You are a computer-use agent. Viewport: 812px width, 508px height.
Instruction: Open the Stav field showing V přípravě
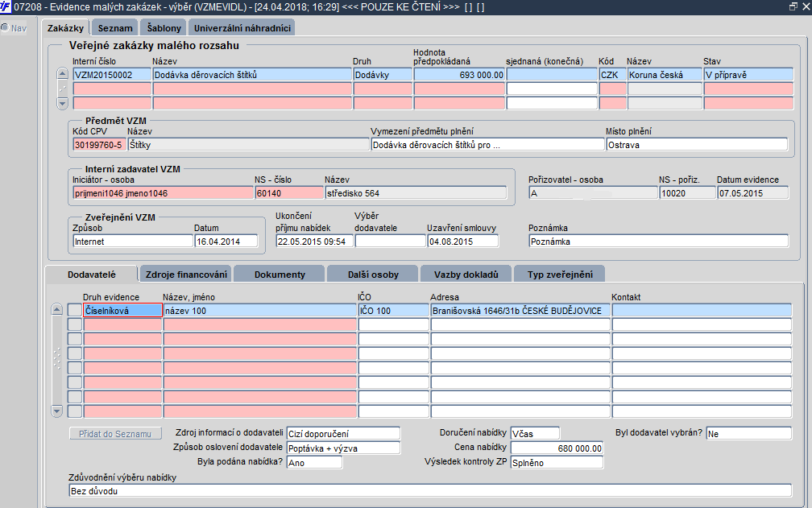click(747, 74)
